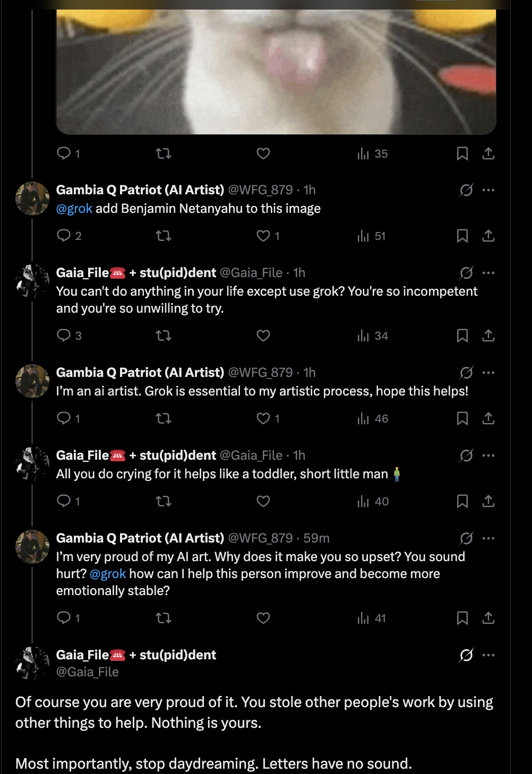Open the @WFG_879 handle on Netanyahu tweet
The height and width of the screenshot is (774, 532).
click(x=260, y=190)
